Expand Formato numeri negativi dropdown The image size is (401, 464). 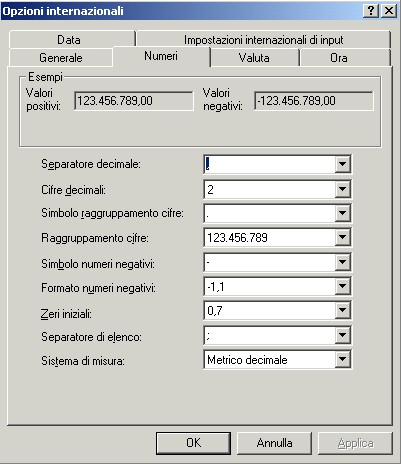(342, 286)
